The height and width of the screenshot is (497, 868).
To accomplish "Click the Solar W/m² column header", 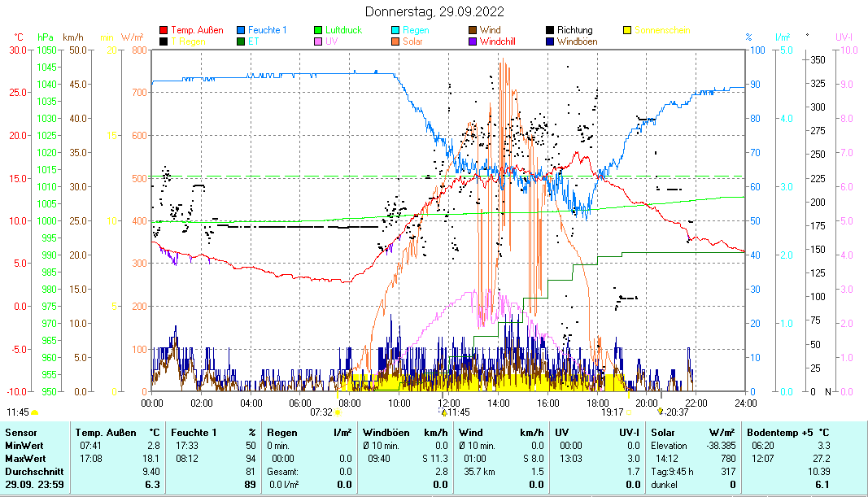I will pos(693,433).
